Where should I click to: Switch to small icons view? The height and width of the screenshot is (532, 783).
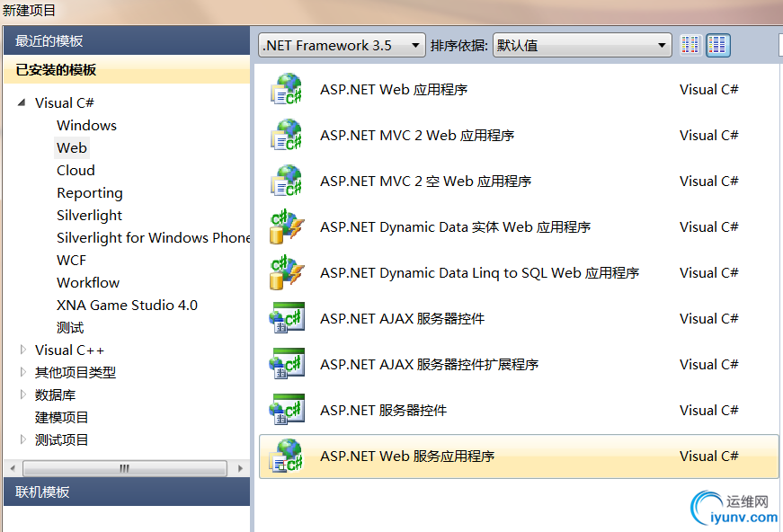click(x=690, y=46)
